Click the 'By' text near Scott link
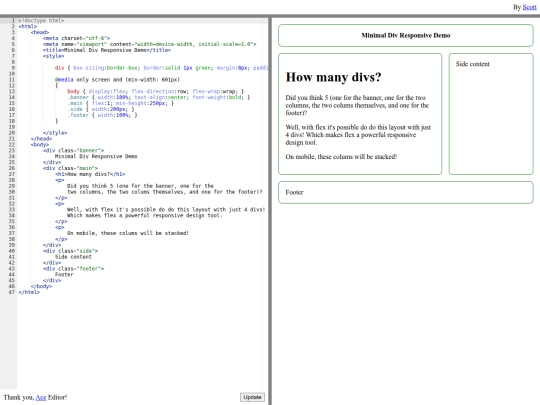The height and width of the screenshot is (405, 540). (x=517, y=7)
